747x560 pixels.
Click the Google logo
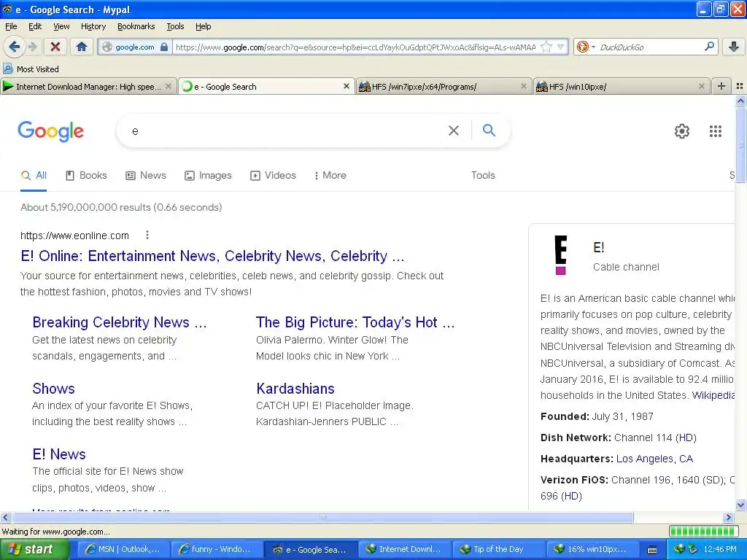(x=50, y=131)
